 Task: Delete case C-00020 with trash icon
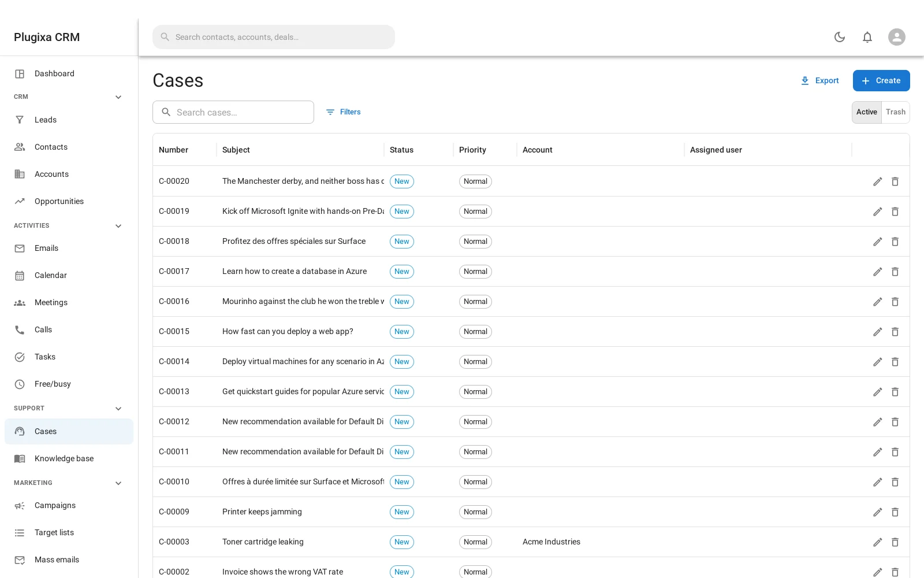[895, 181]
